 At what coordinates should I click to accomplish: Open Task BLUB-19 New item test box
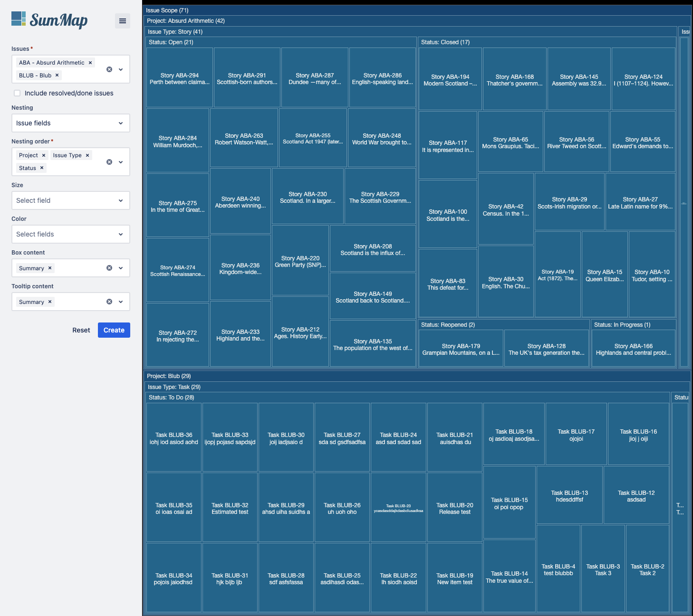(455, 578)
